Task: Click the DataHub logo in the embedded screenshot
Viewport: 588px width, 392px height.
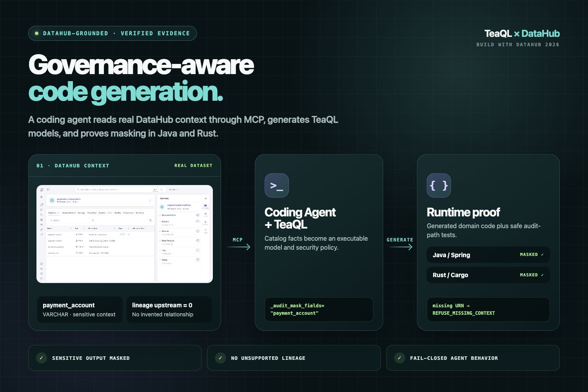Action: pyautogui.click(x=42, y=190)
